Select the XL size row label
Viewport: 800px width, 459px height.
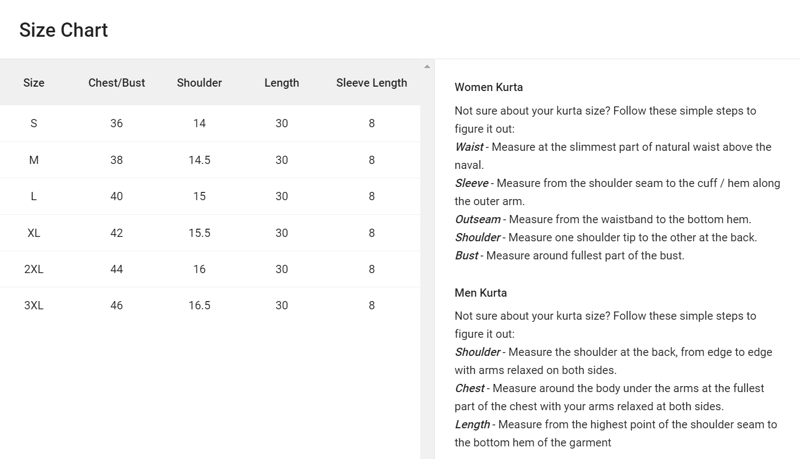34,233
